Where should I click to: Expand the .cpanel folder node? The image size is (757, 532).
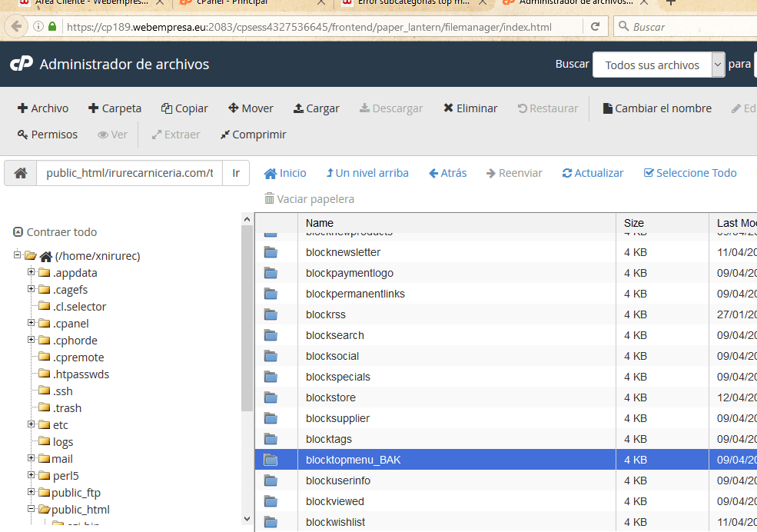31,322
